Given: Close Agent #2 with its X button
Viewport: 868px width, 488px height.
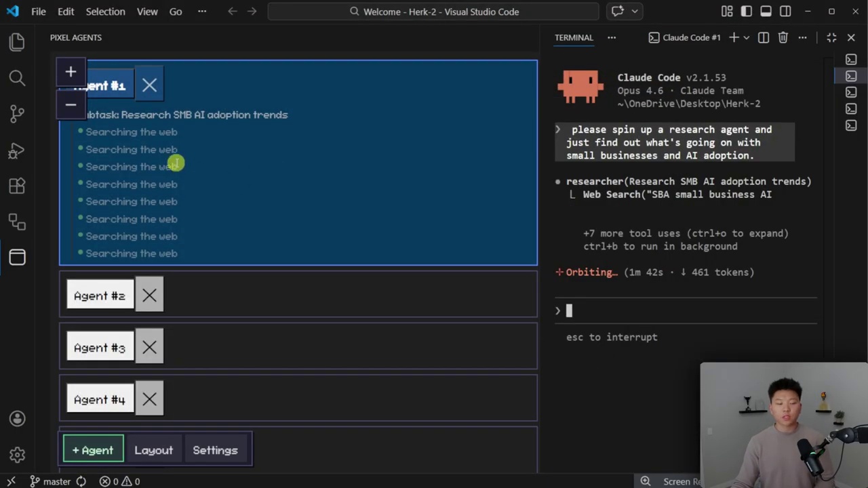Looking at the screenshot, I should coord(149,296).
